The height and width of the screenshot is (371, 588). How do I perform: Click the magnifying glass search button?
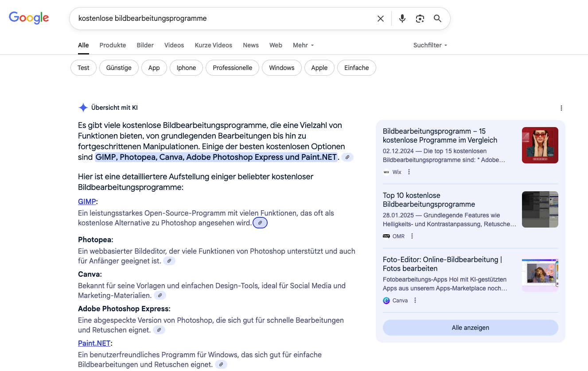437,19
